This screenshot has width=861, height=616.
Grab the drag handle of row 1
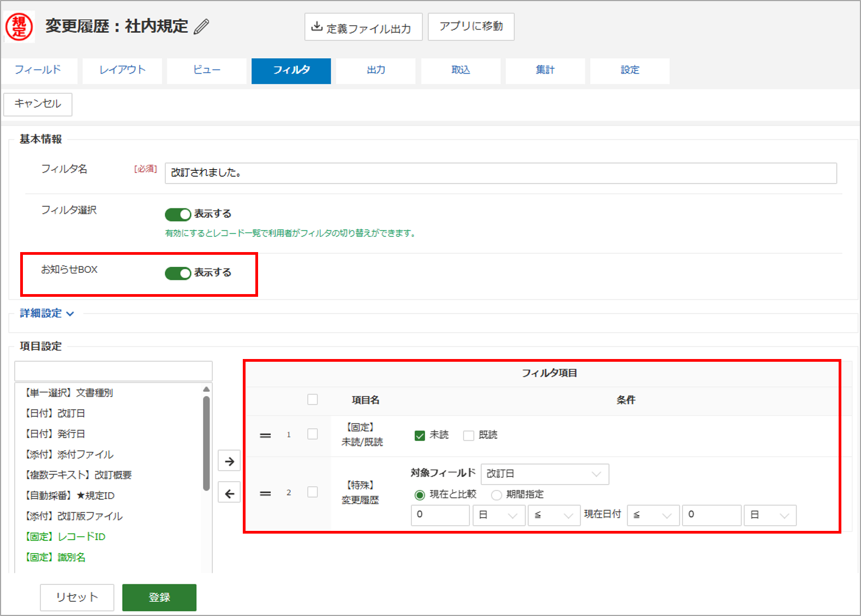(265, 435)
